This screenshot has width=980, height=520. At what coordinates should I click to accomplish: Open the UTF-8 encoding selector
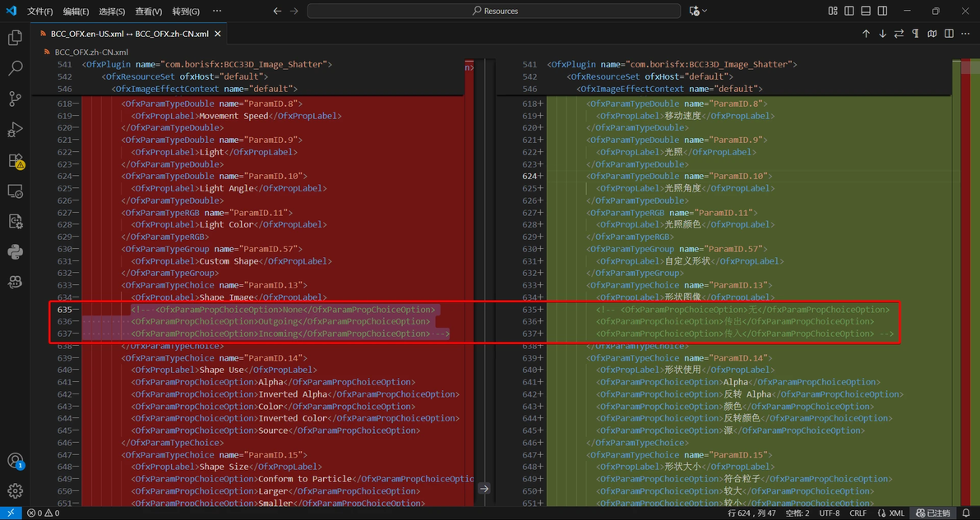(829, 513)
